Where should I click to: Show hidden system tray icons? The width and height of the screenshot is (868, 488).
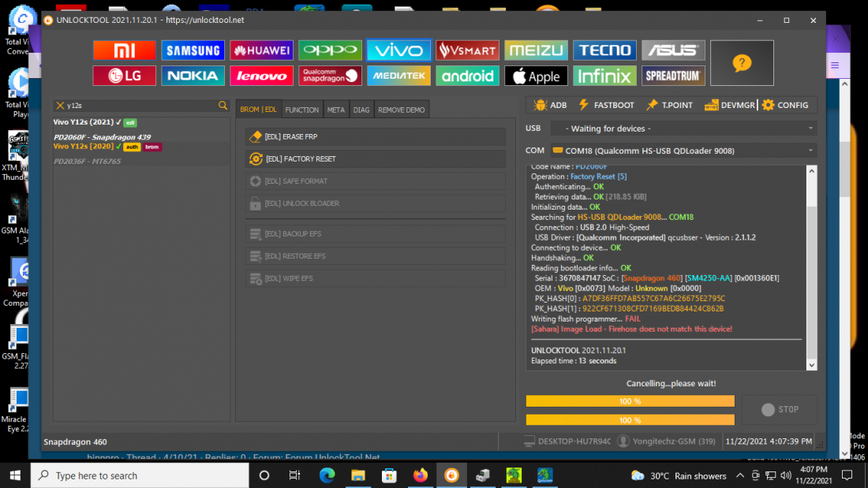[740, 475]
